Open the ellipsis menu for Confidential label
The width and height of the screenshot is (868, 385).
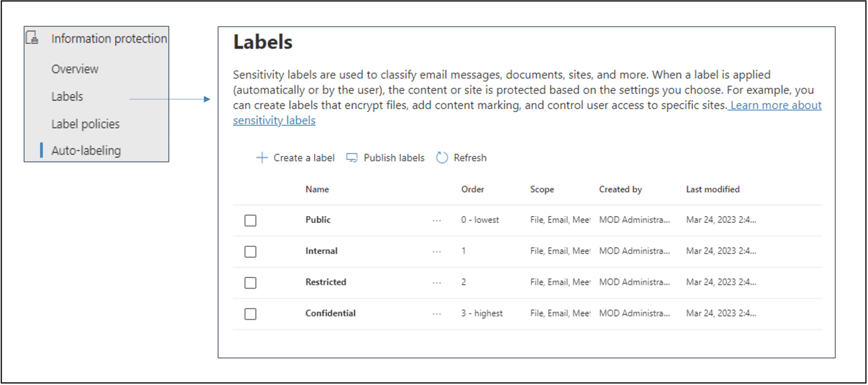coord(437,313)
